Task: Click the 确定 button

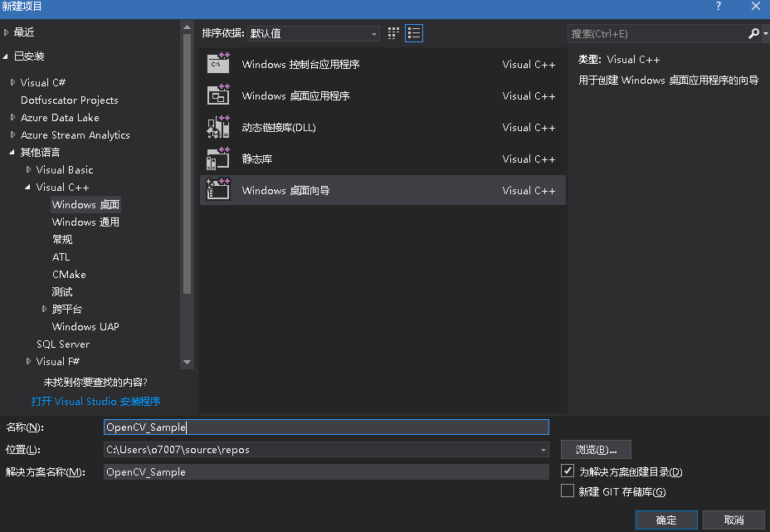Action: [x=666, y=520]
